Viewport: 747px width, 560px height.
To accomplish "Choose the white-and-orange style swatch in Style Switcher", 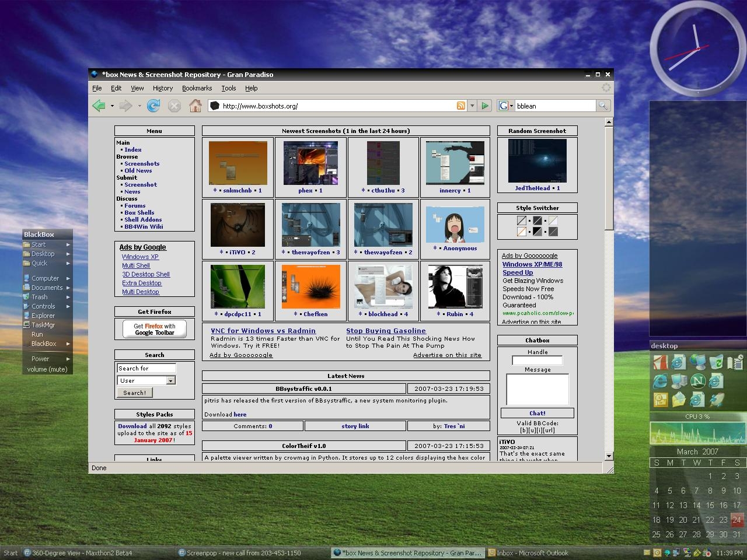I will [522, 232].
